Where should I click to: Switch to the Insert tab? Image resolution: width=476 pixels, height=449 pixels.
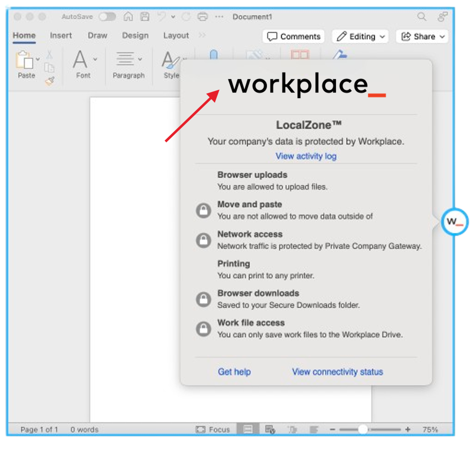tap(61, 36)
